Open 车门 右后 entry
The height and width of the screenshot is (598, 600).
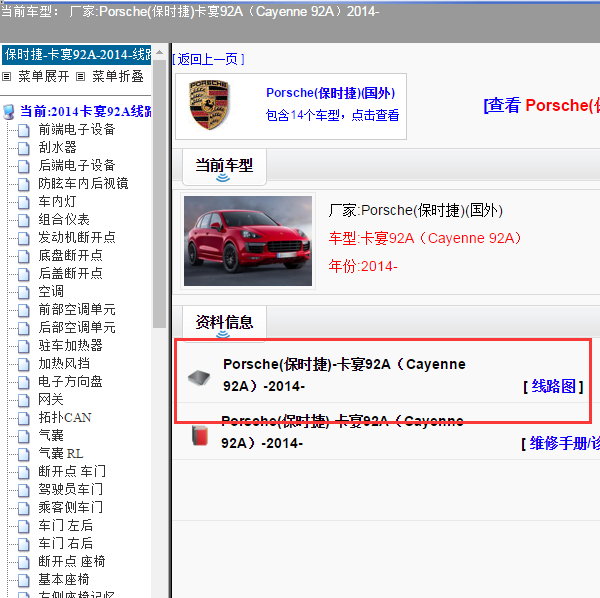[x=65, y=543]
